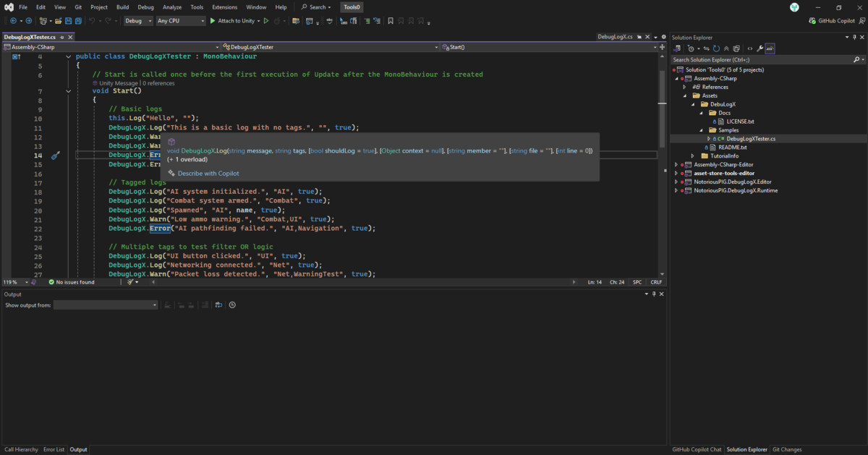Click the Refresh icon in Solution Explorer
The image size is (868, 455).
(716, 48)
